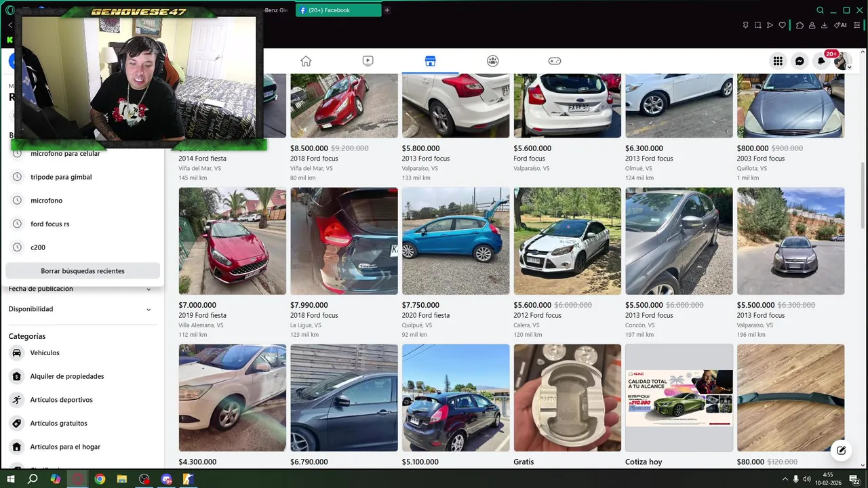Open the browser downloads icon
The width and height of the screenshot is (868, 488).
[x=824, y=25]
